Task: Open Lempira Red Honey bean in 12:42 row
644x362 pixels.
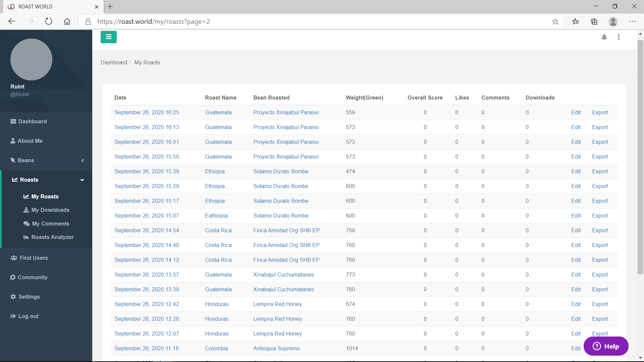Action: [x=277, y=304]
